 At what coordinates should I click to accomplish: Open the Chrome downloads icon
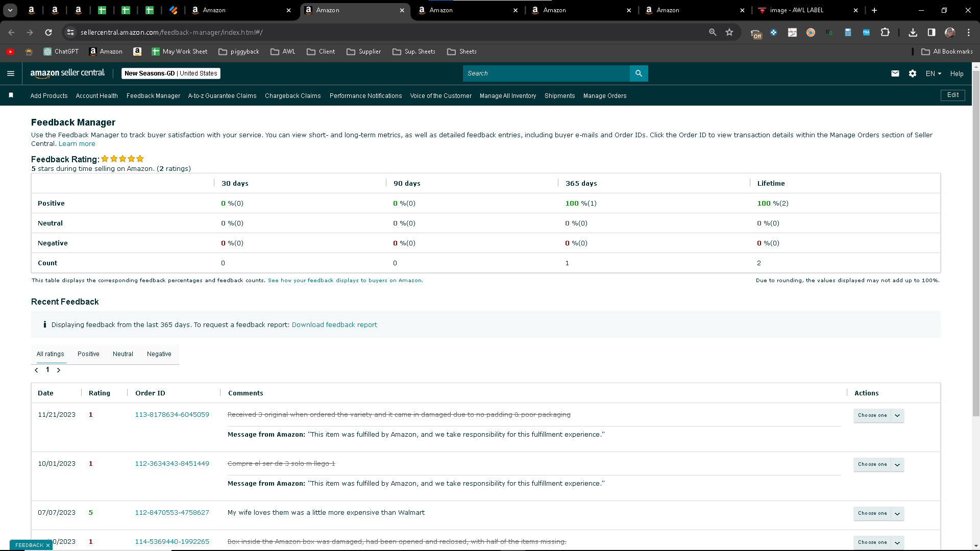coord(913,32)
